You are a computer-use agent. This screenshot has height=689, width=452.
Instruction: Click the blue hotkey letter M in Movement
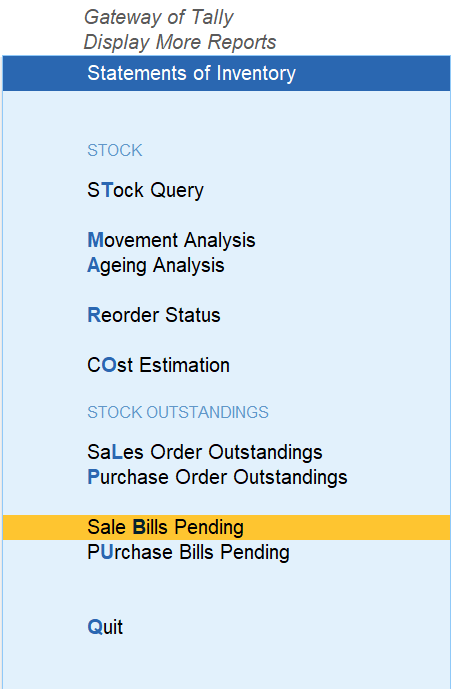click(95, 240)
